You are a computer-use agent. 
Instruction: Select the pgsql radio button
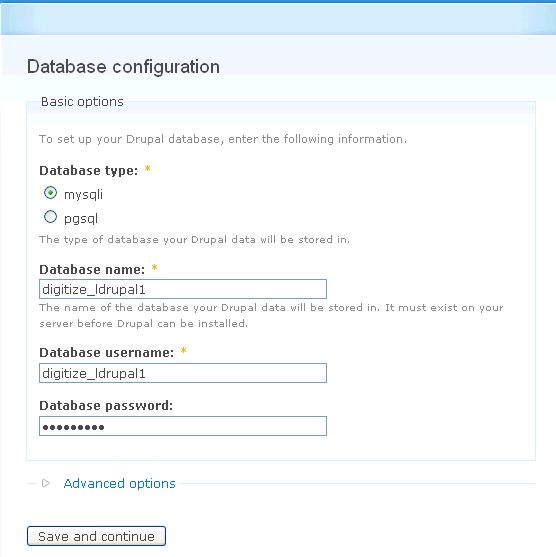50,217
